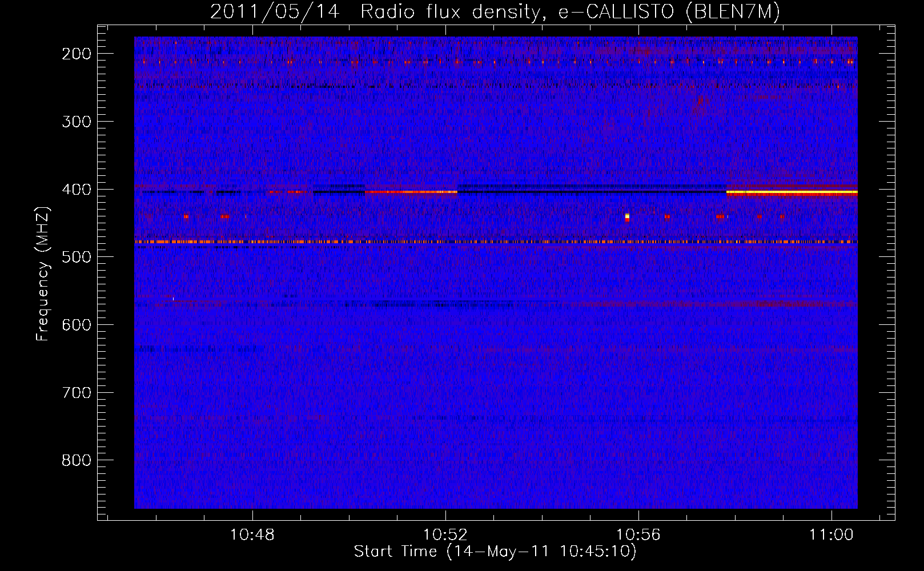Click the 300 frequency tick label
This screenshot has height=571, width=924.
click(x=76, y=121)
